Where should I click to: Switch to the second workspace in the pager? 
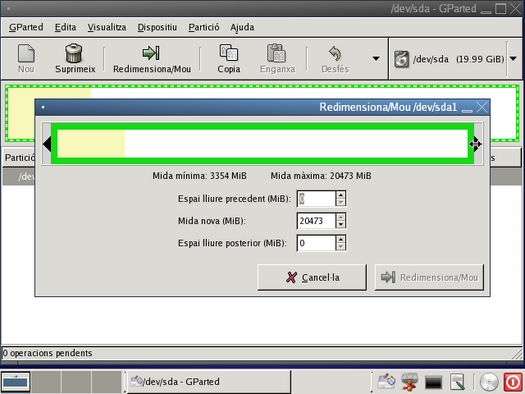click(x=46, y=382)
